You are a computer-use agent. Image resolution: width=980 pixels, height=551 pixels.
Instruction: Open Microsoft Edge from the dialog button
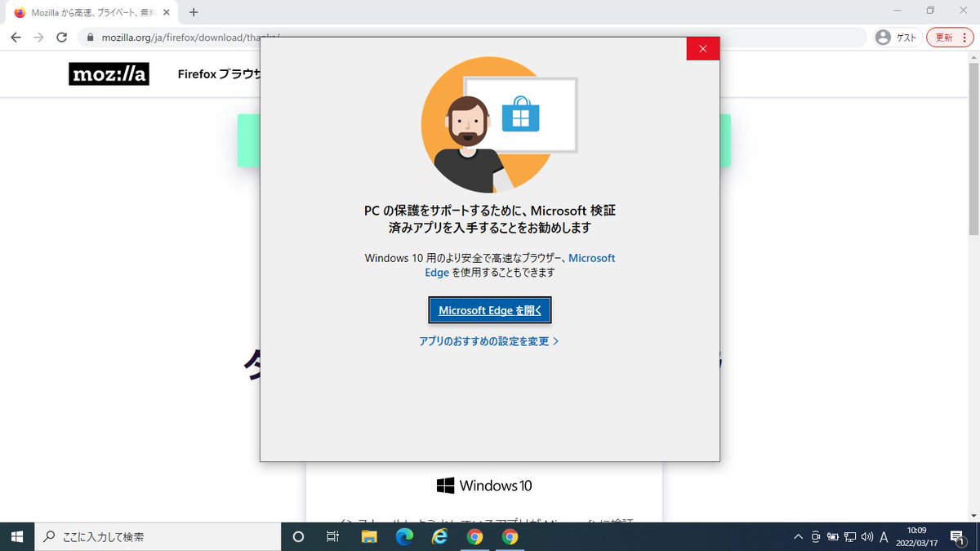point(490,310)
